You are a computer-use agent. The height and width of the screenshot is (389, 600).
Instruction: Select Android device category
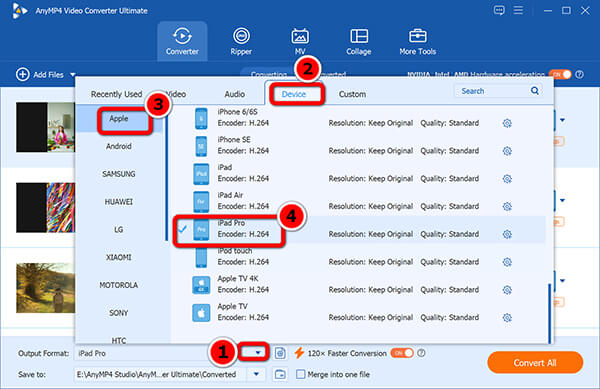[x=119, y=146]
